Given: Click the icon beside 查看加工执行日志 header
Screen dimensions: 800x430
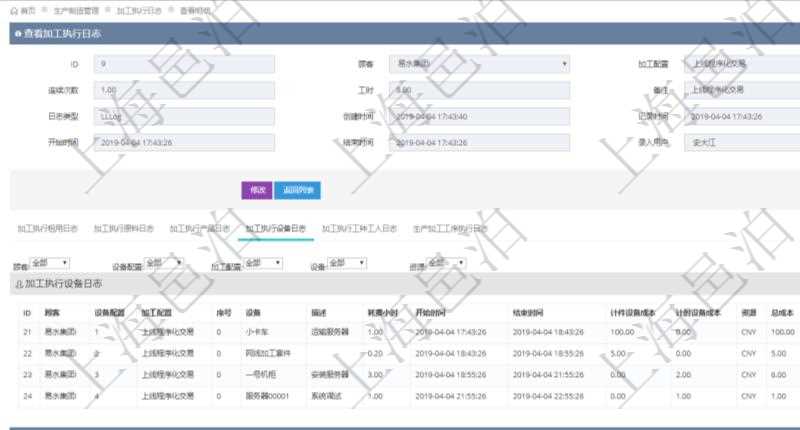Looking at the screenshot, I should pyautogui.click(x=17, y=34).
